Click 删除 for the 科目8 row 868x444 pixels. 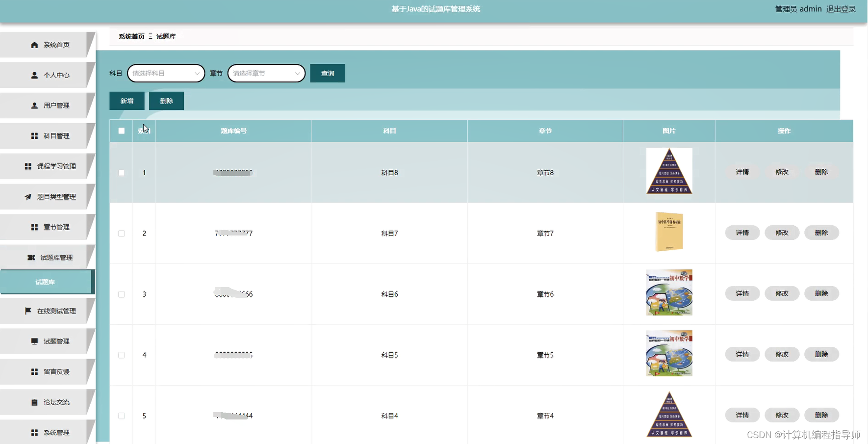821,172
